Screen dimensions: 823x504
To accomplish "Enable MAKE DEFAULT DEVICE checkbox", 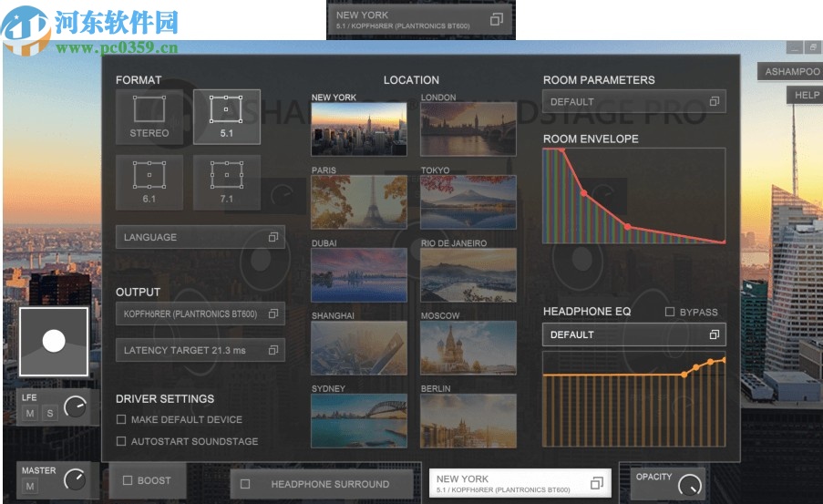I will click(x=121, y=419).
